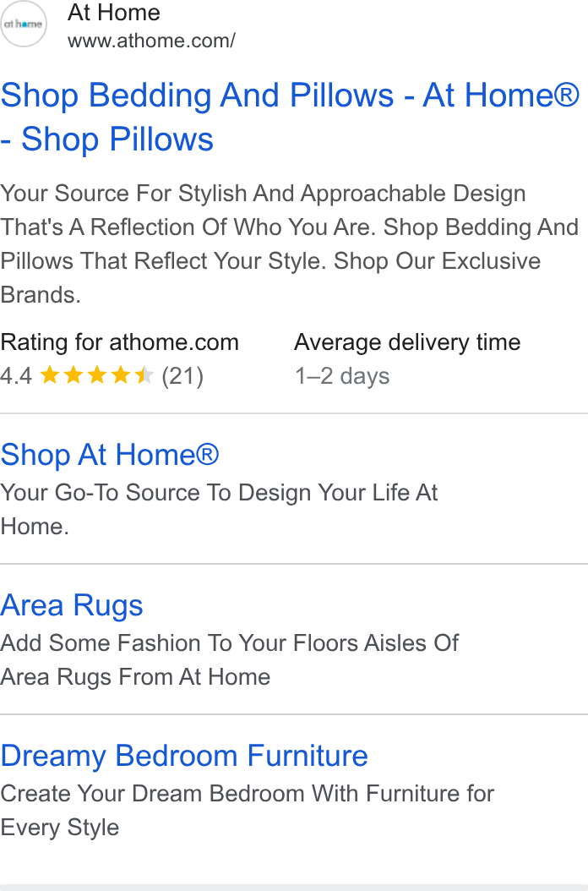This screenshot has height=891, width=588.
Task: Click the first gold star in rating
Action: point(50,375)
